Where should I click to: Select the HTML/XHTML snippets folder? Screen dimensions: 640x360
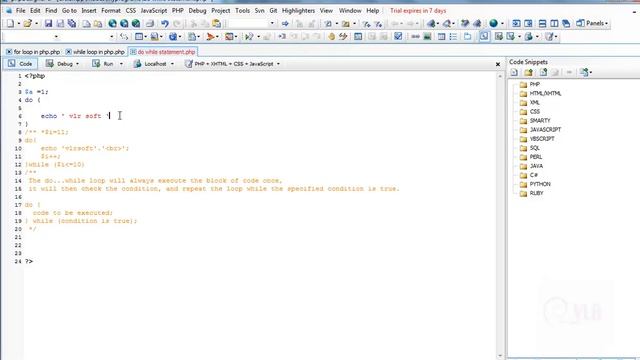click(540, 93)
